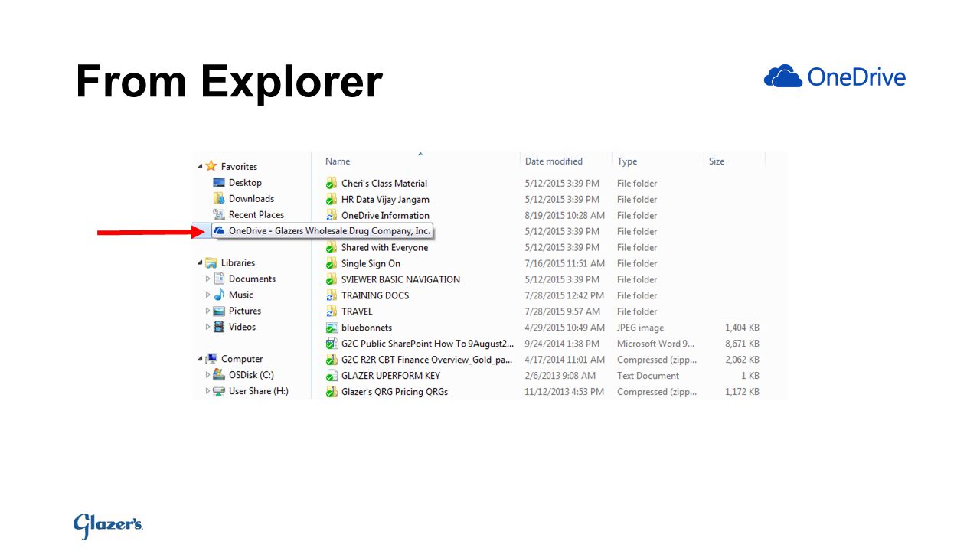Click the Desktop icon in Favorites

219,183
